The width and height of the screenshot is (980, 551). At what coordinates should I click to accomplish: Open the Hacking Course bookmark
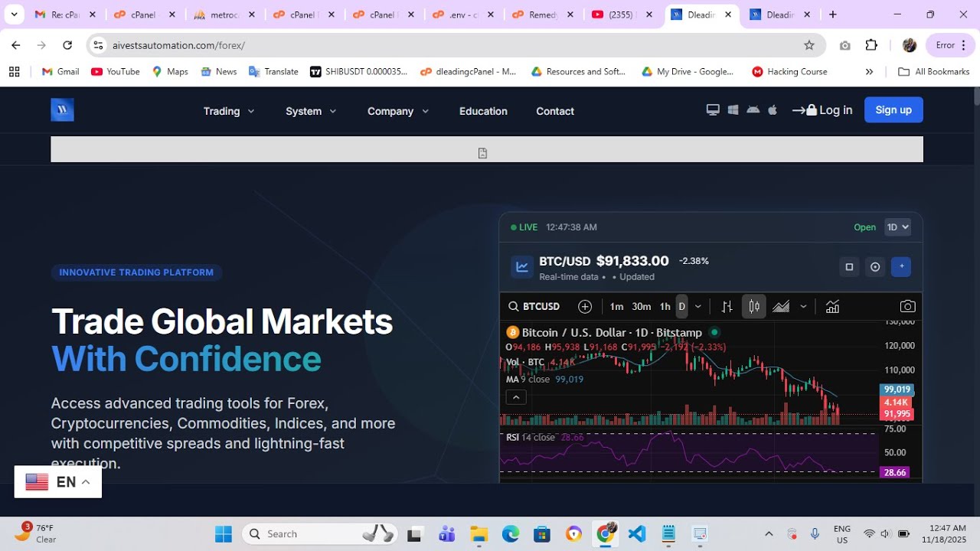[789, 72]
